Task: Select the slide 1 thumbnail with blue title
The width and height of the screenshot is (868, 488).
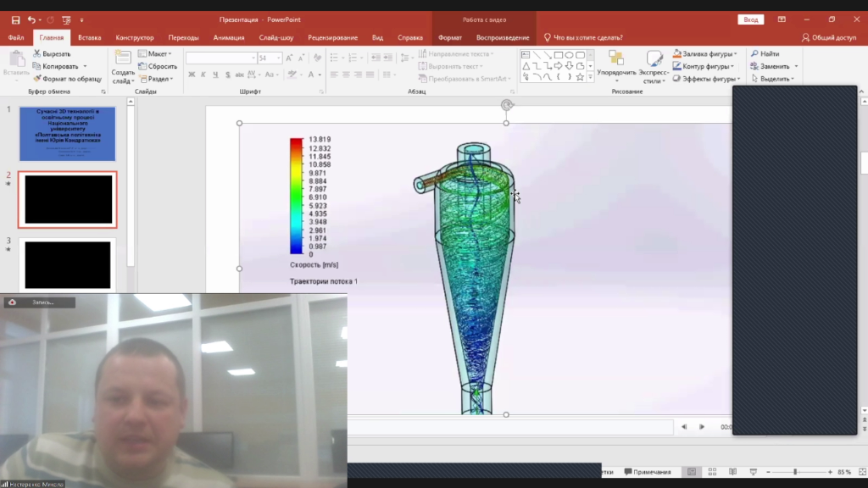Action: (68, 134)
